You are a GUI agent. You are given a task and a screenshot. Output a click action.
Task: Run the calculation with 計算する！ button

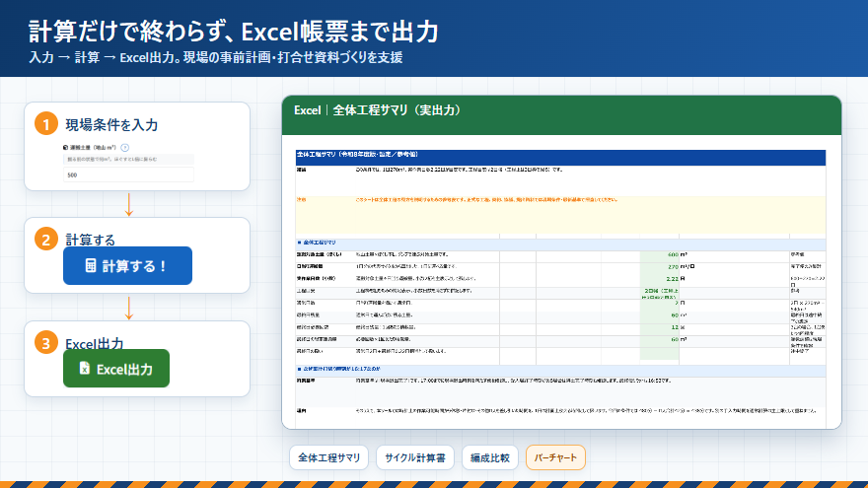(128, 265)
